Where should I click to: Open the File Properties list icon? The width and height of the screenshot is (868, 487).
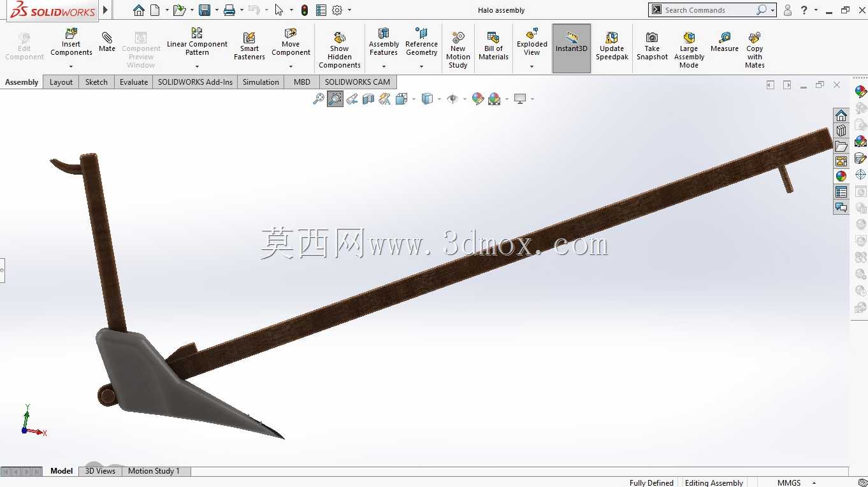tap(321, 10)
